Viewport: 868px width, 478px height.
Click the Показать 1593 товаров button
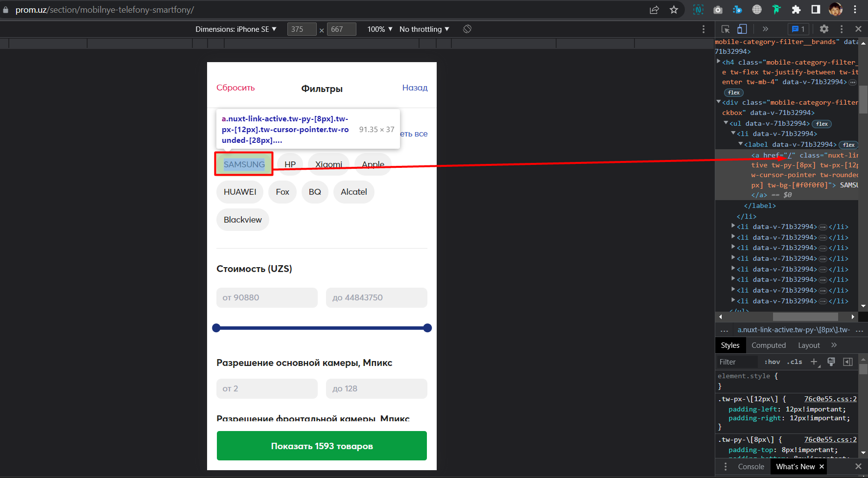tap(322, 446)
